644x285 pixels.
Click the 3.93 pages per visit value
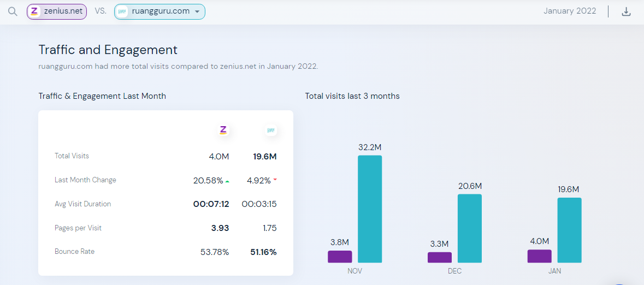pos(220,228)
